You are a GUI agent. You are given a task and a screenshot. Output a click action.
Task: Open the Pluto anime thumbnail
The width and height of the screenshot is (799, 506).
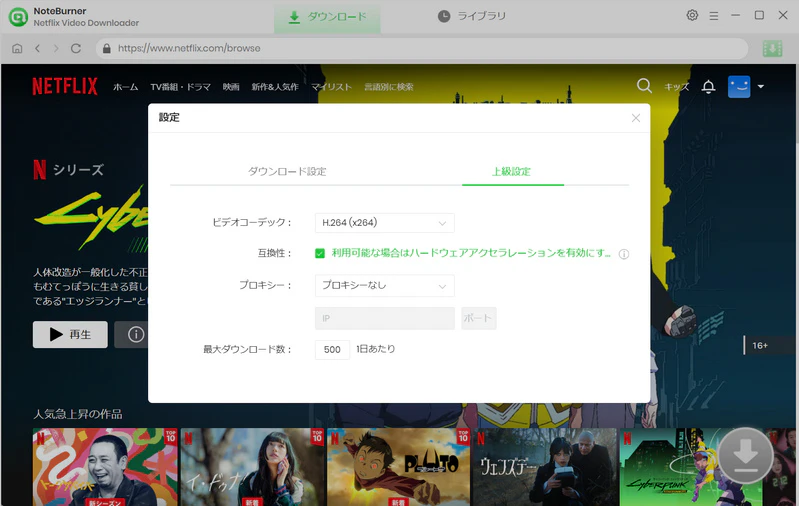click(398, 467)
